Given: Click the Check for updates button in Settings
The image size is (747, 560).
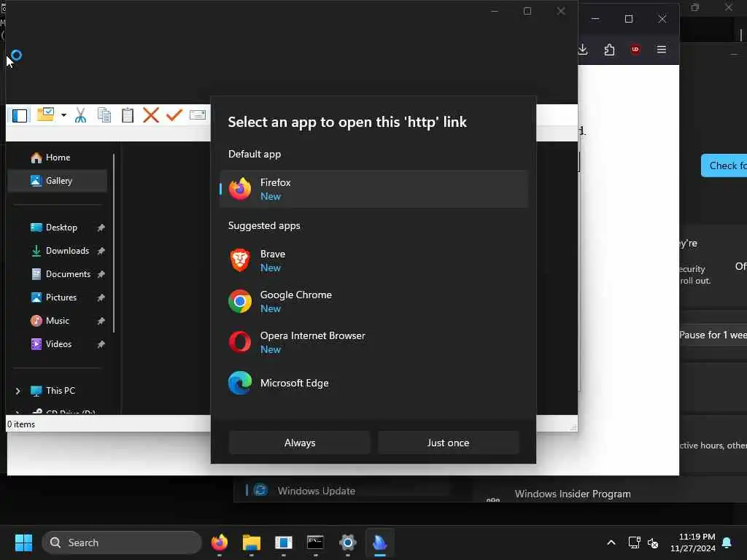Looking at the screenshot, I should [x=724, y=166].
